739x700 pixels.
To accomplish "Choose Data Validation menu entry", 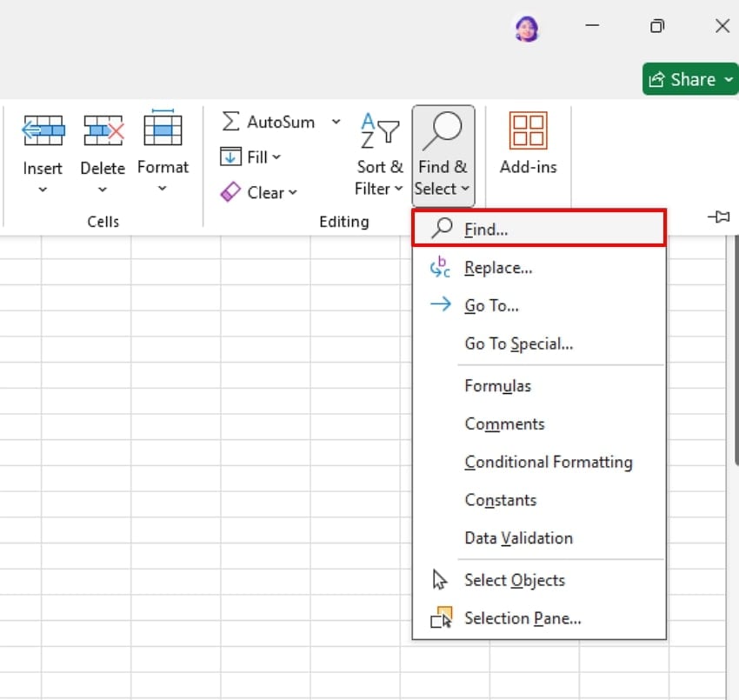I will [x=539, y=538].
